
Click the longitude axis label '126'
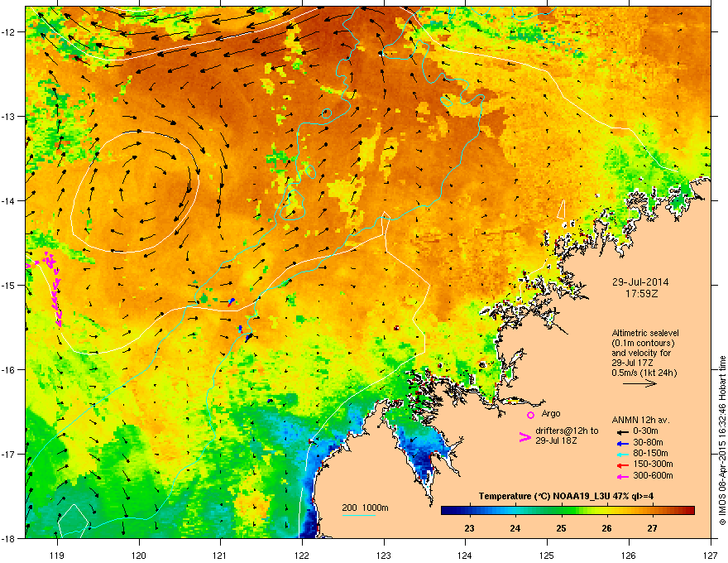[x=629, y=555]
